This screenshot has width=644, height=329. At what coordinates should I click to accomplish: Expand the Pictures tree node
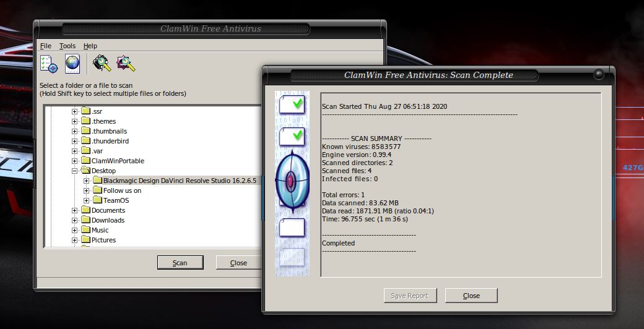[74, 240]
